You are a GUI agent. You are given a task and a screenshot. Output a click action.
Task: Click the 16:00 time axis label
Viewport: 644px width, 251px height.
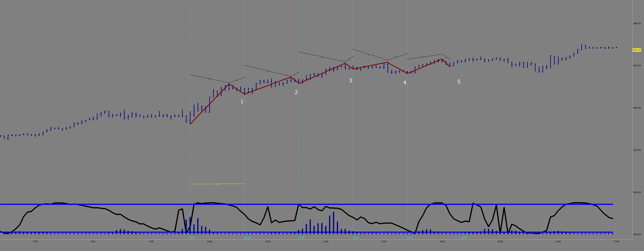click(558, 242)
